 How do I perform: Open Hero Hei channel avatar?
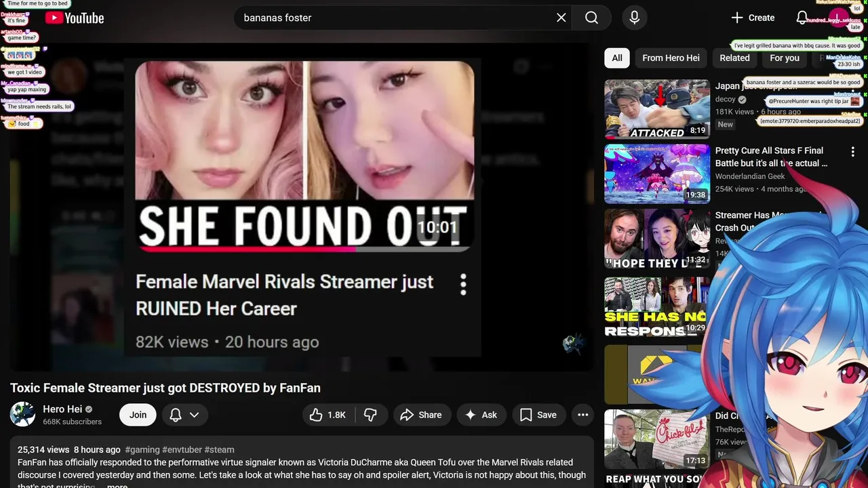click(22, 414)
